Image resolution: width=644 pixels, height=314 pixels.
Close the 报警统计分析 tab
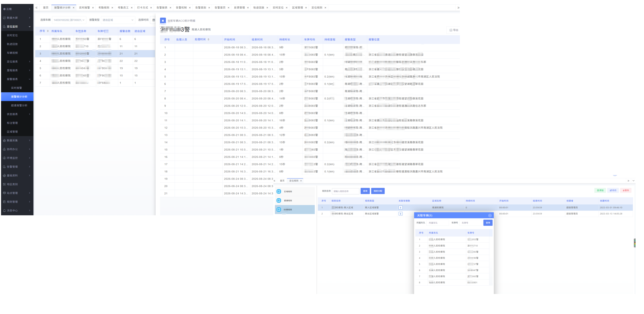pyautogui.click(x=73, y=8)
